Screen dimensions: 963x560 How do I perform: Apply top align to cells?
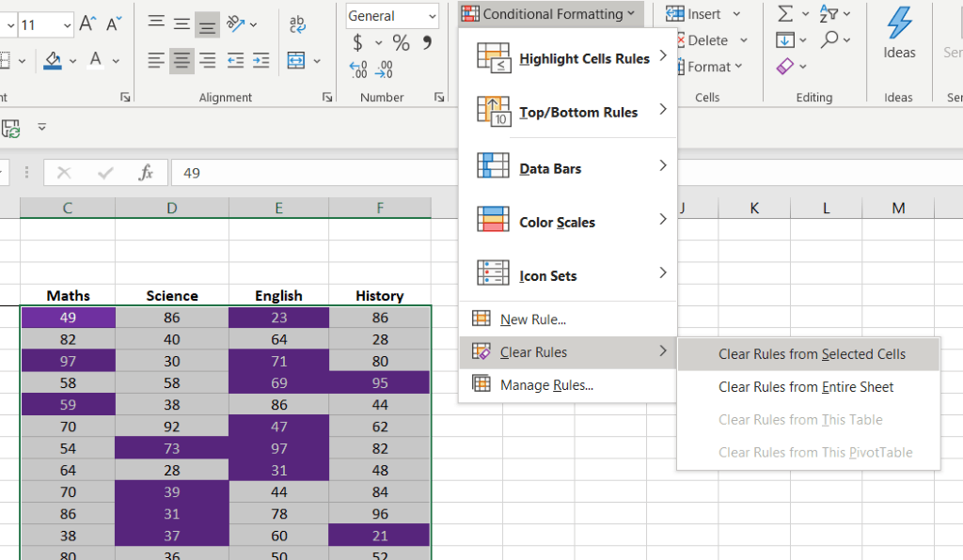pyautogui.click(x=156, y=24)
